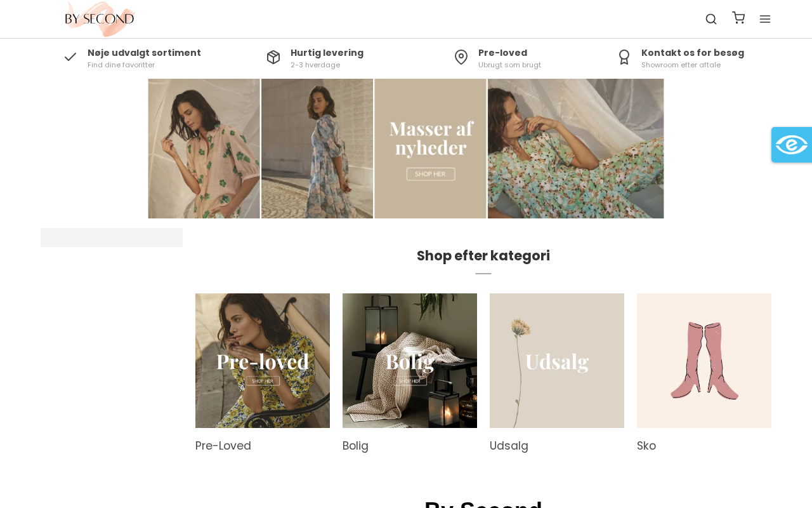Open the Pre-Loved category link

[x=223, y=446]
